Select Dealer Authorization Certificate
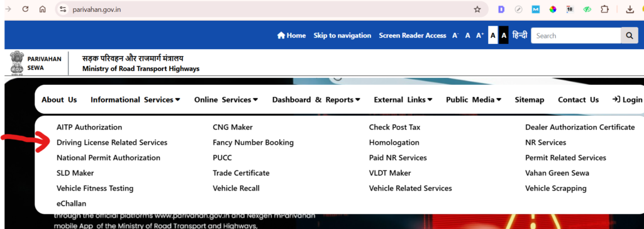Screen dimensions: 644x229 pyautogui.click(x=580, y=127)
